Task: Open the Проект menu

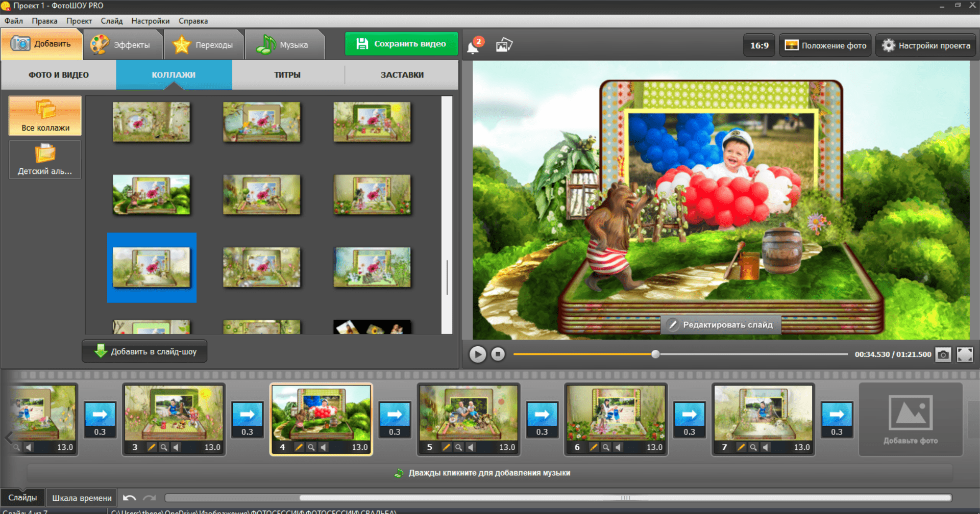Action: point(79,21)
